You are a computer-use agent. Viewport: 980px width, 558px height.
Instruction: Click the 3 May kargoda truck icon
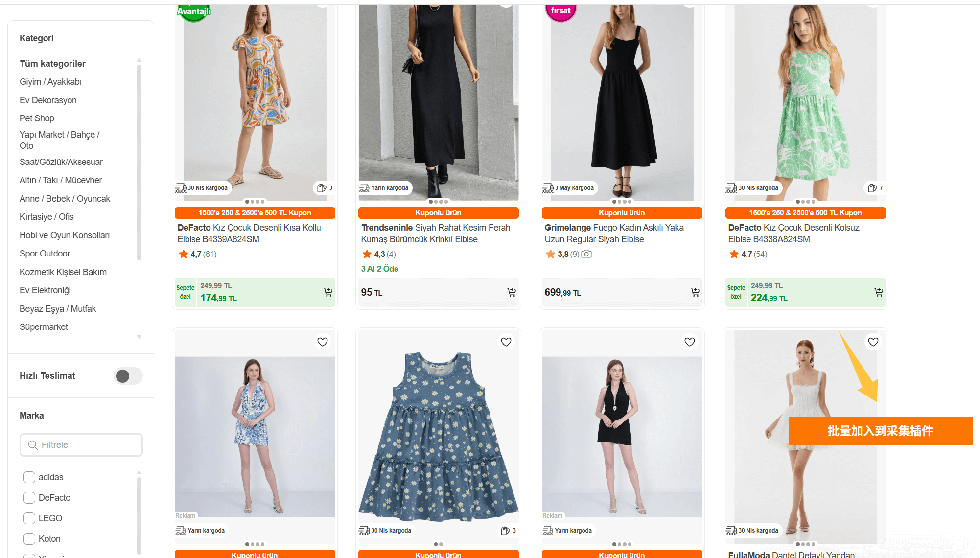[x=548, y=188]
